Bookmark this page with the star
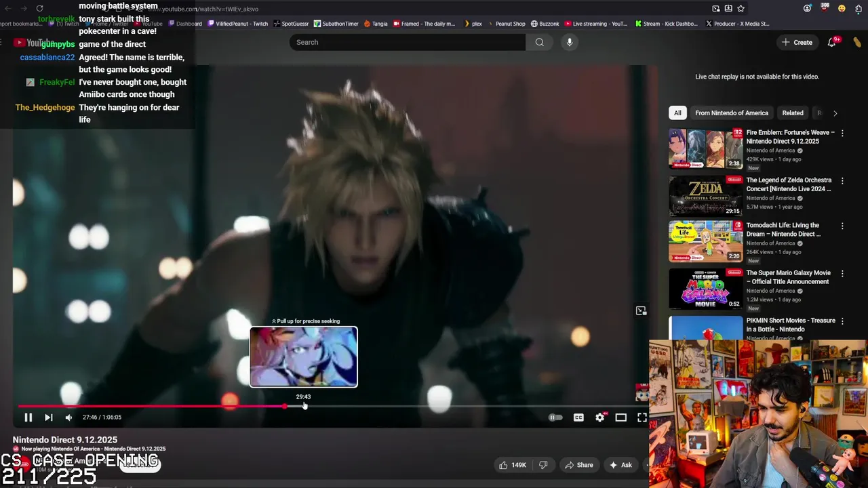Viewport: 868px width, 488px height. click(x=741, y=8)
